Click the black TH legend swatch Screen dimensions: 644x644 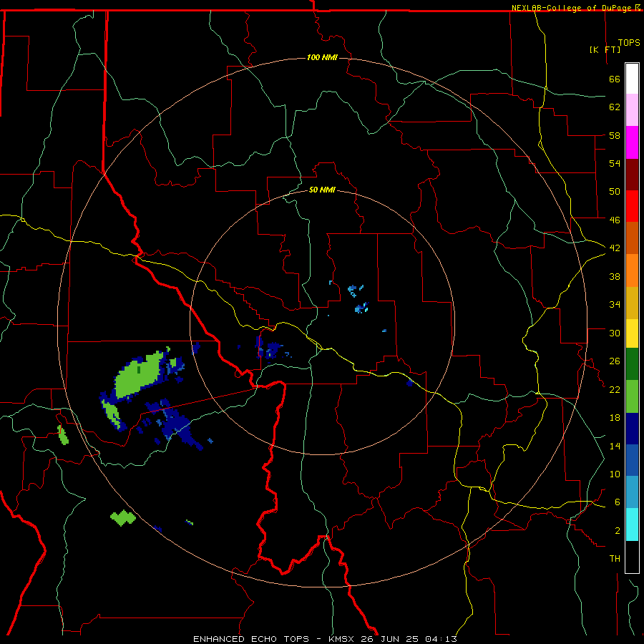click(632, 557)
